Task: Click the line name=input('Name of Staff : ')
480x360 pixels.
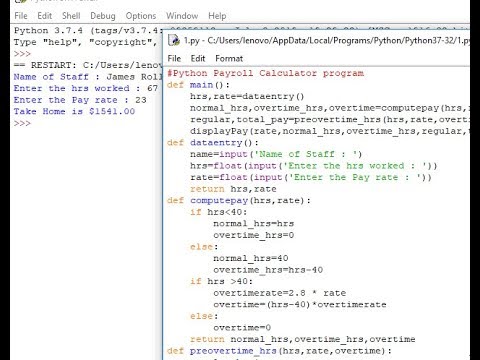Action: point(276,154)
